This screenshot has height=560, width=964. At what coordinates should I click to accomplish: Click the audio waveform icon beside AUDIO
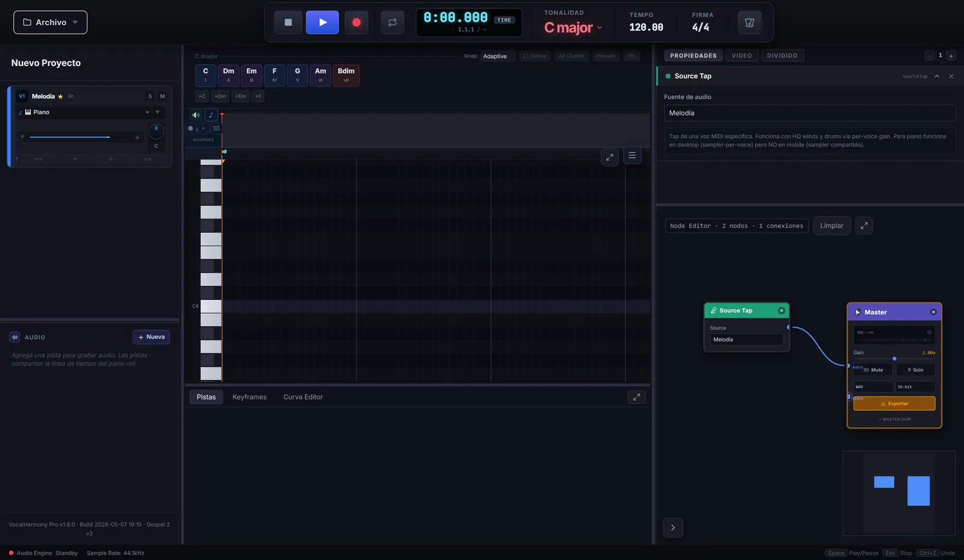click(x=14, y=337)
